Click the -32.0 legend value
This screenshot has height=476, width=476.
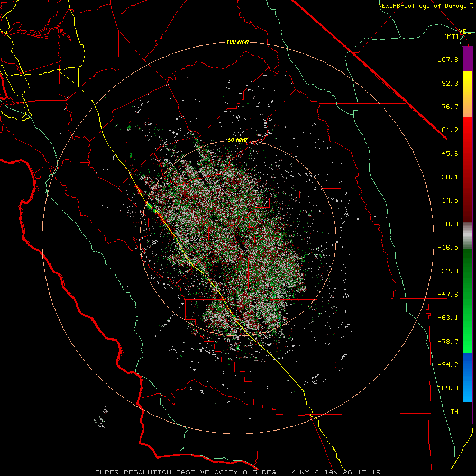click(448, 271)
